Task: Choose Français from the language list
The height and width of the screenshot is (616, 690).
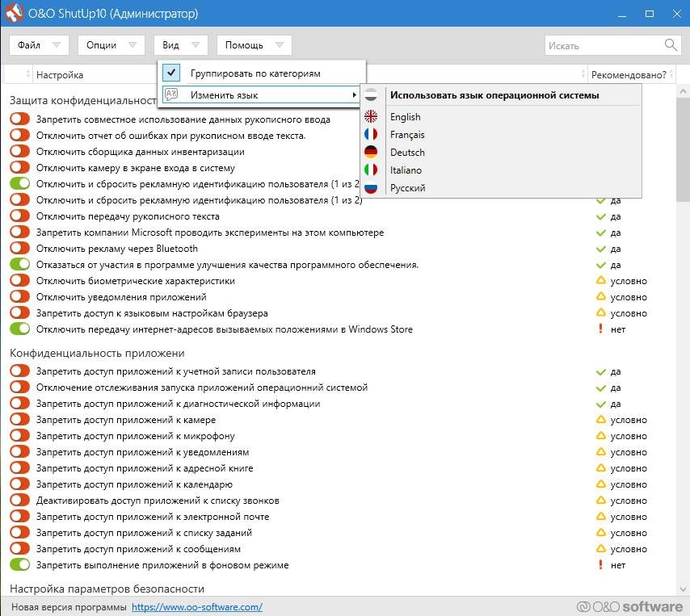Action: tap(407, 135)
